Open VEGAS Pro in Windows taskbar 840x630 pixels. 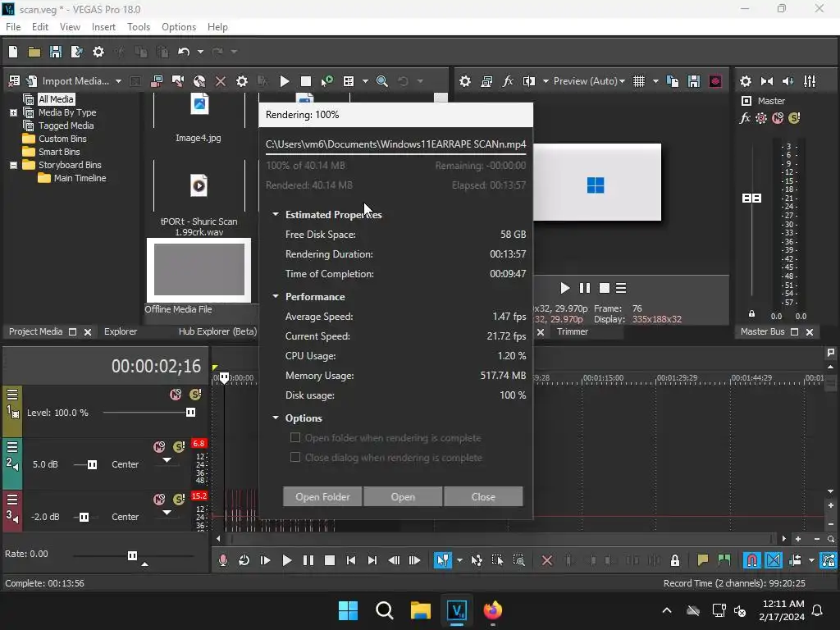click(457, 610)
